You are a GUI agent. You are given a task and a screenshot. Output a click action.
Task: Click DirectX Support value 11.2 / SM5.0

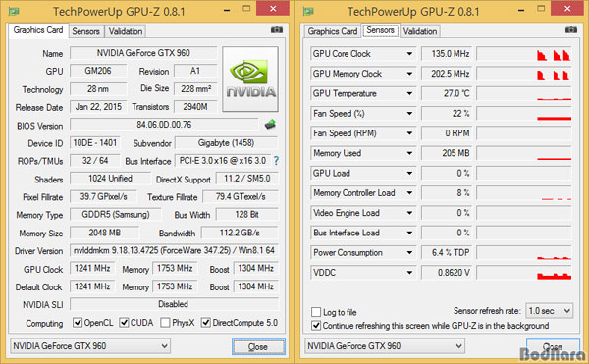[247, 179]
